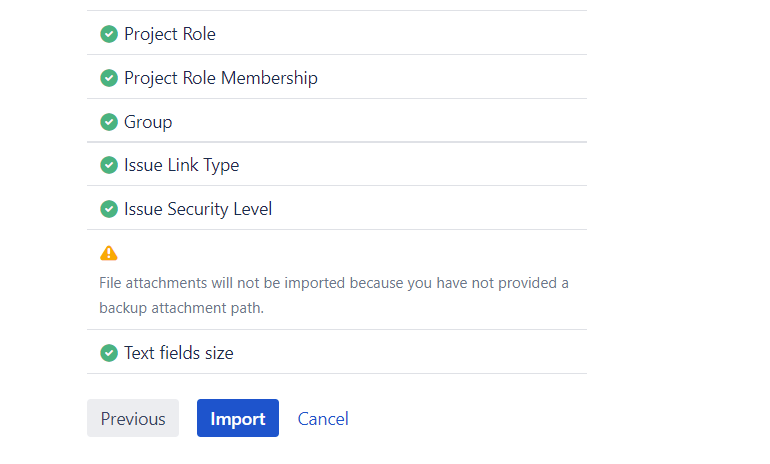Image resolution: width=770 pixels, height=464 pixels.
Task: Click the orange warning triangle icon
Action: coord(109,253)
